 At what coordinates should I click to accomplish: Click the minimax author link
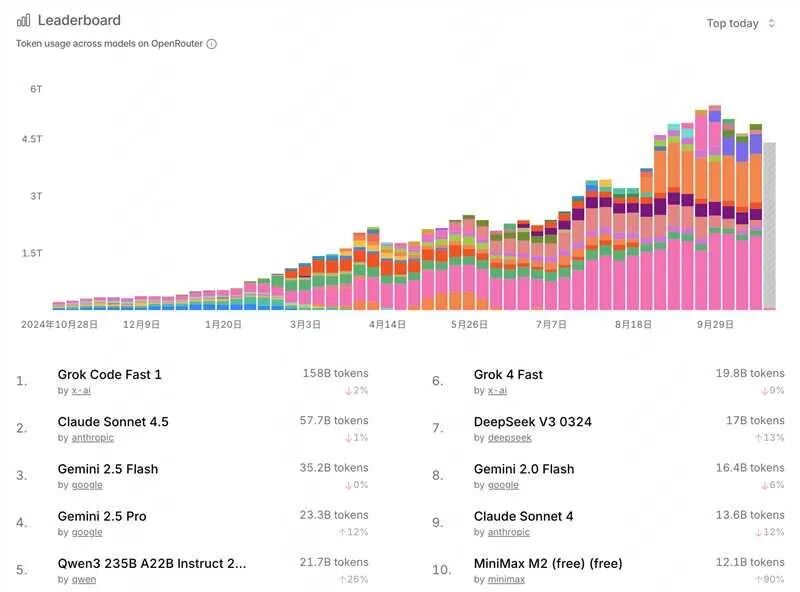pos(506,580)
